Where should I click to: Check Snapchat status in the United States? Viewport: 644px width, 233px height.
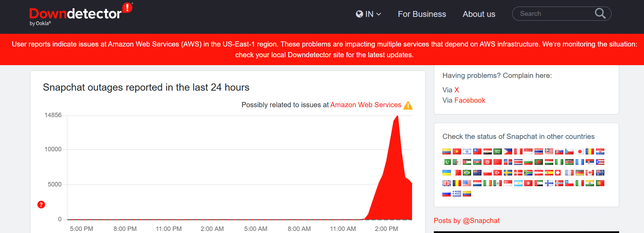pyautogui.click(x=467, y=183)
